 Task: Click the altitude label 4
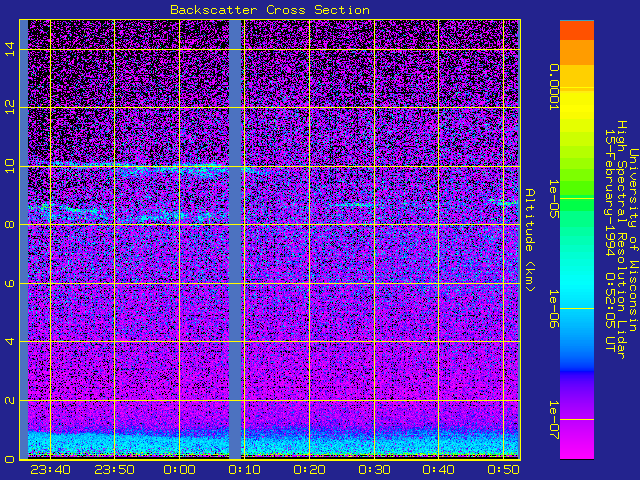(9, 341)
